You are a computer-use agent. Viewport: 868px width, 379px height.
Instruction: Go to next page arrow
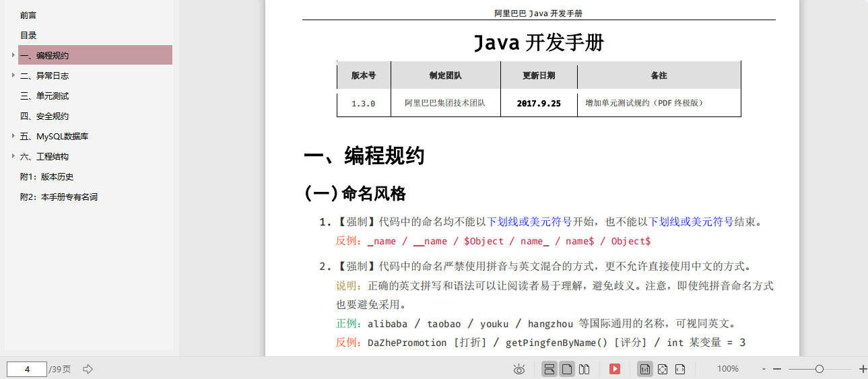tap(88, 369)
